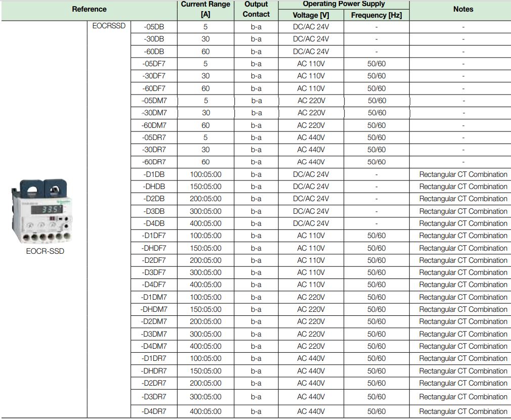Click the -60DF7 reference cell
511x420 pixels.
pos(154,88)
